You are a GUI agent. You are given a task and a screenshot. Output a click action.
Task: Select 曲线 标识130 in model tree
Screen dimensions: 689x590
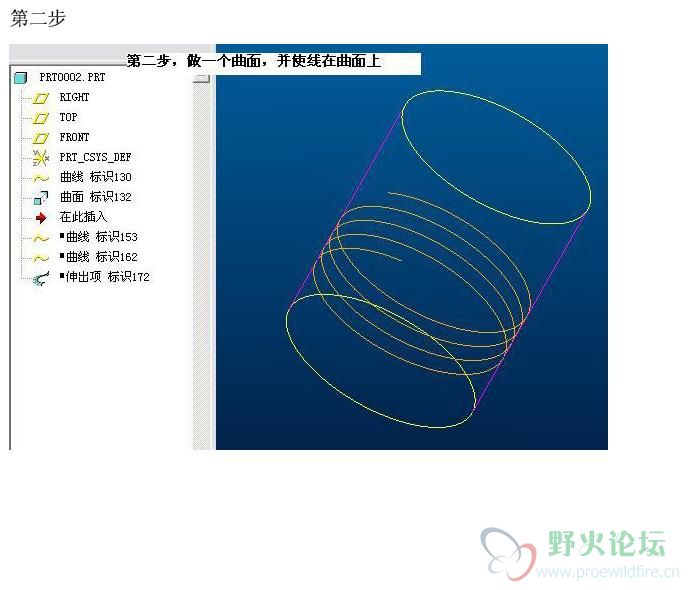(x=96, y=177)
